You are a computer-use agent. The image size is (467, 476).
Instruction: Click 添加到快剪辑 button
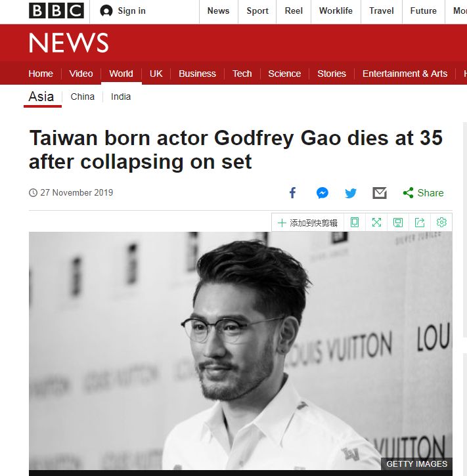(307, 223)
